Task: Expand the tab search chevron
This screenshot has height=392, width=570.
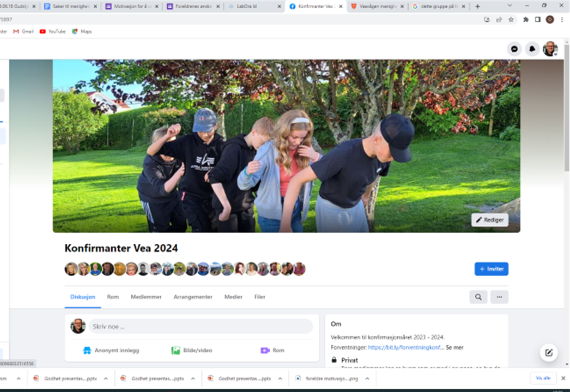Action: [509, 6]
